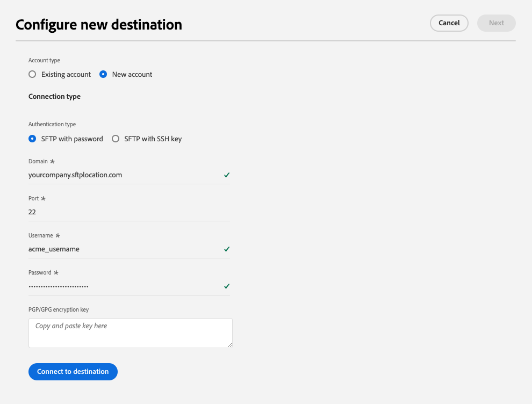Click into the Password field
This screenshot has height=404, width=532.
pyautogui.click(x=124, y=286)
